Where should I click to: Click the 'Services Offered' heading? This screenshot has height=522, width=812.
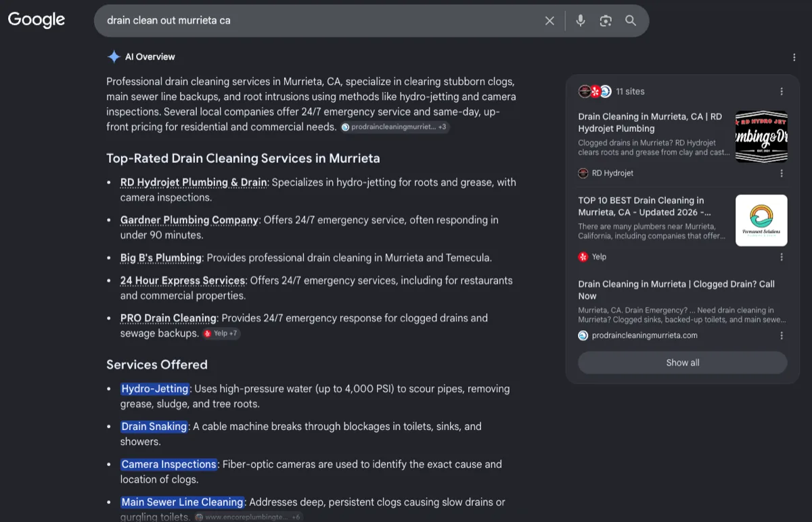(x=157, y=364)
